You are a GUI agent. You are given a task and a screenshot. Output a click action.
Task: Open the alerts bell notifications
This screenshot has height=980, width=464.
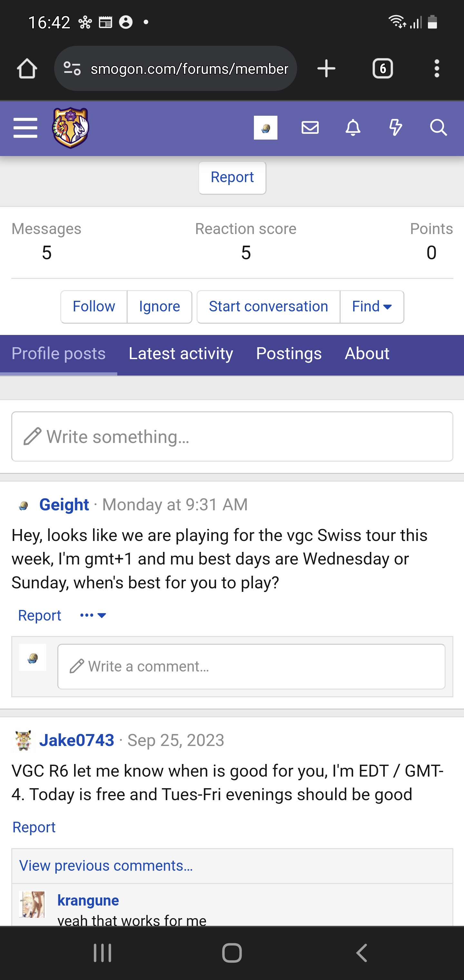click(353, 128)
